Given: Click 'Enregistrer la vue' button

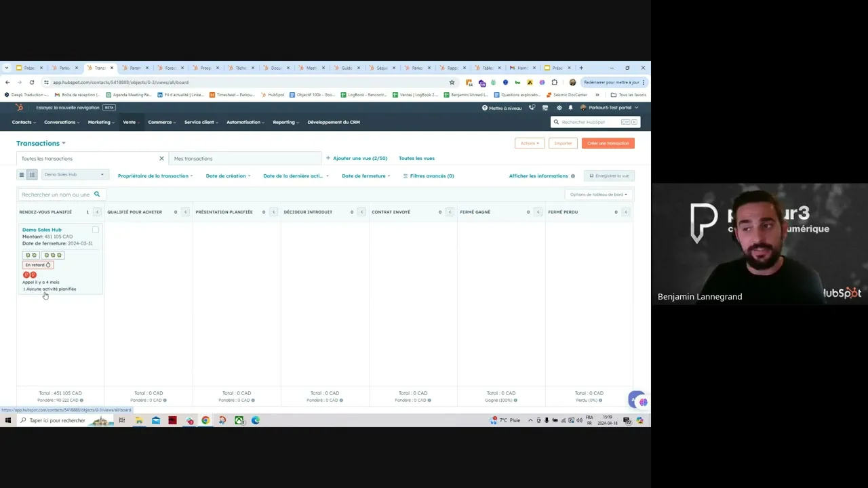Looking at the screenshot, I should click(609, 176).
